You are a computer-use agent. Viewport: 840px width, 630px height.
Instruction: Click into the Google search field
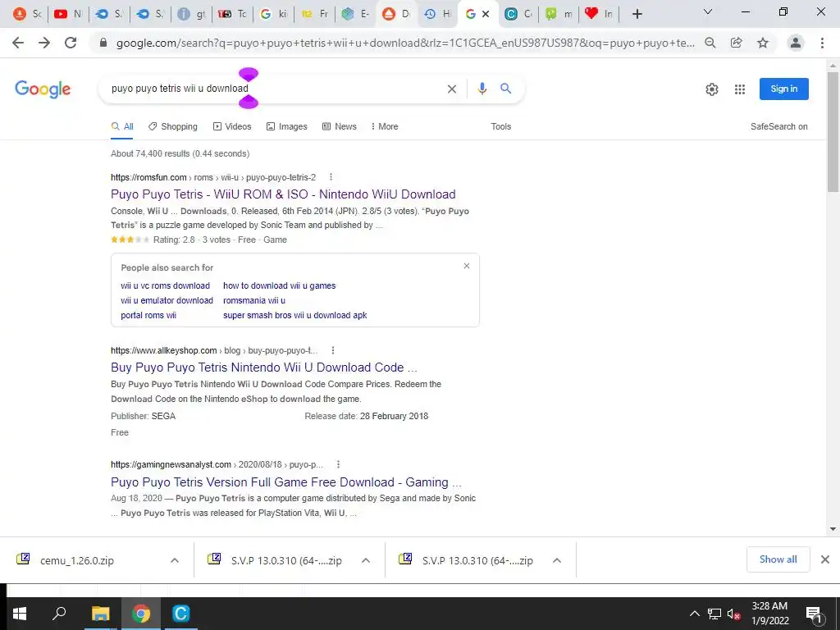point(273,89)
